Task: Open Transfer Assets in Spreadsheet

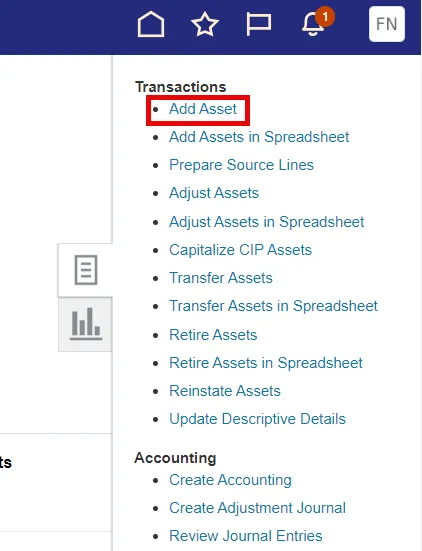Action: (x=273, y=306)
